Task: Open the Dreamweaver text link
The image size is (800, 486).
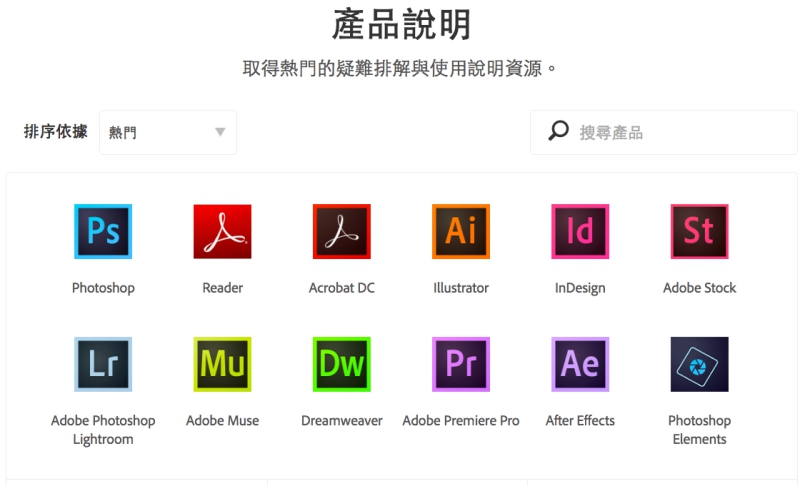Action: point(342,420)
